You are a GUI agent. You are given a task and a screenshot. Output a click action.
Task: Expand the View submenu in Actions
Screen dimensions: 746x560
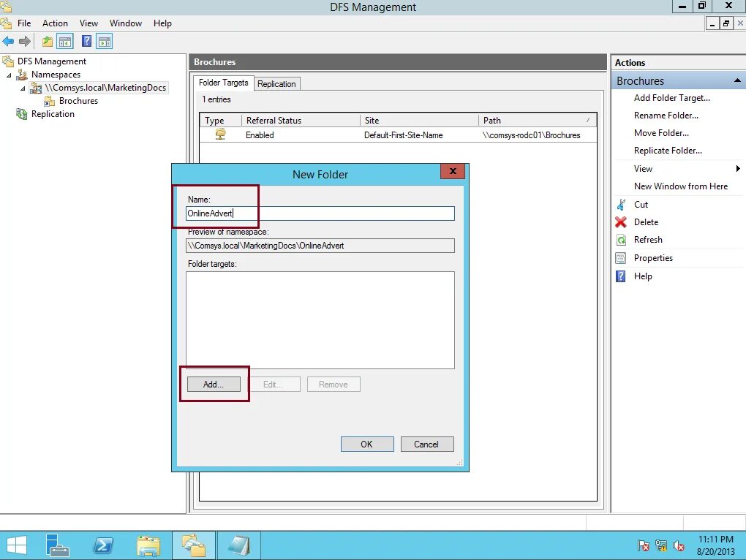[x=738, y=168]
